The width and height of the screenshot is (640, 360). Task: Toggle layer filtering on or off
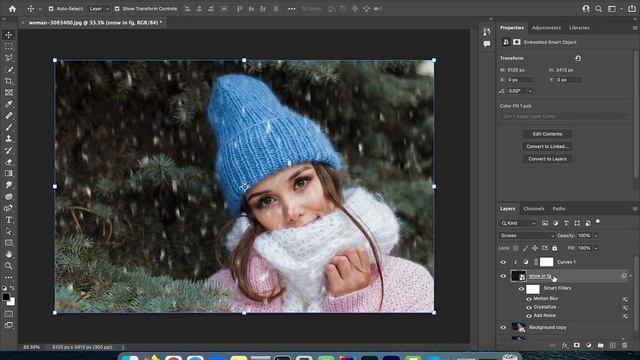(x=598, y=222)
